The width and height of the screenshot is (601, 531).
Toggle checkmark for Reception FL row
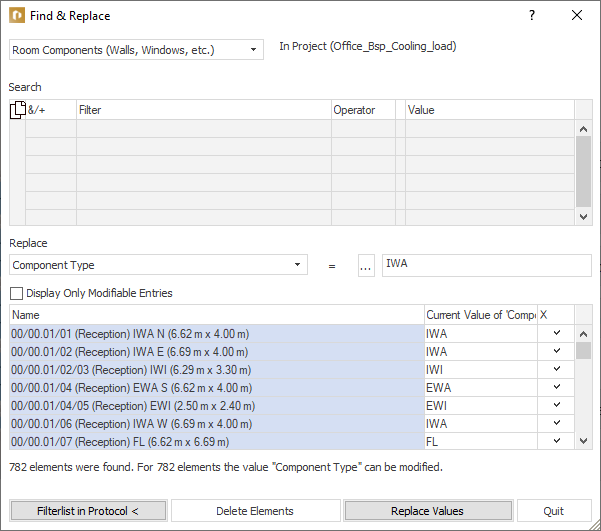tap(557, 441)
